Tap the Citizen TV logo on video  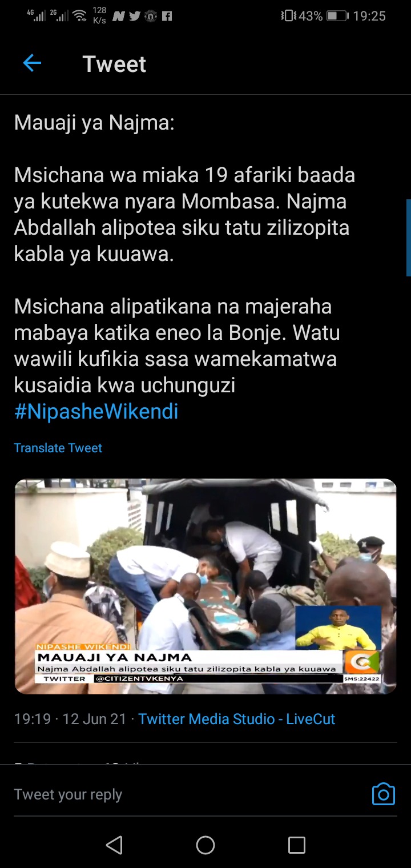coord(363,662)
